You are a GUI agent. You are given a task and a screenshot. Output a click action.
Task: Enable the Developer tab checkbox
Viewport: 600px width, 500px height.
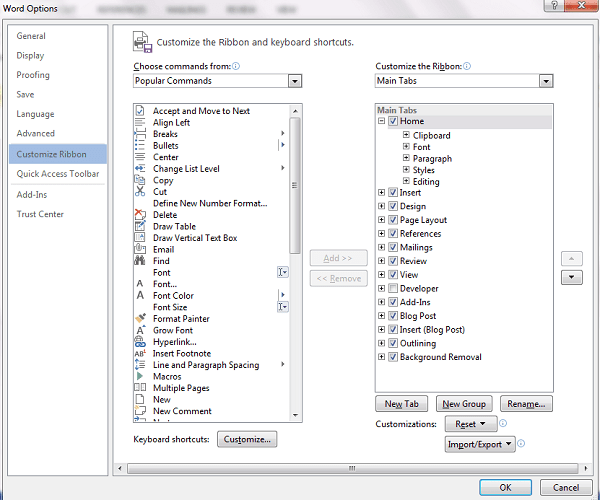click(393, 289)
